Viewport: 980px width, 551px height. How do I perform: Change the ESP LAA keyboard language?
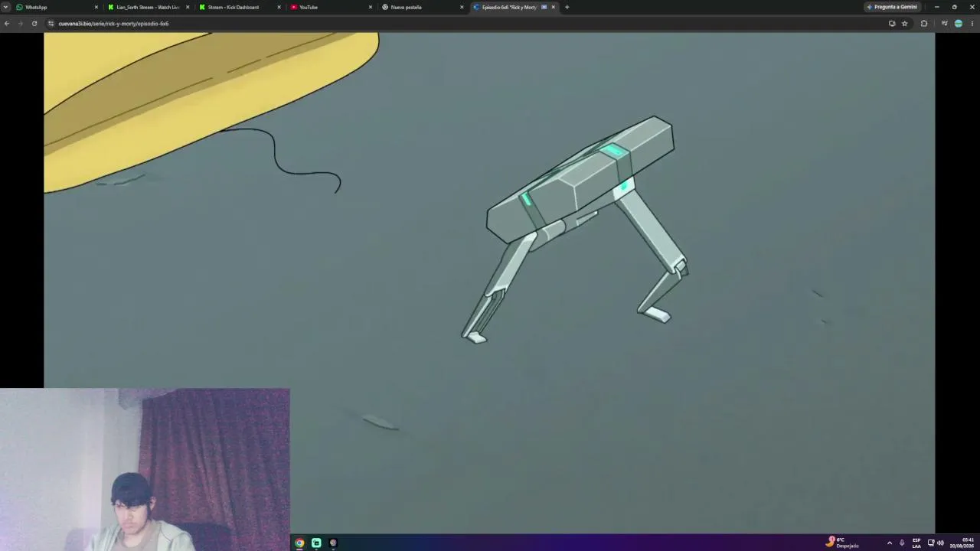[x=916, y=543]
